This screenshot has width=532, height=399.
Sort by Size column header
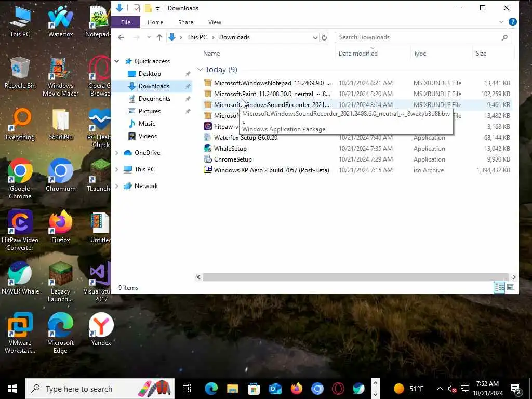tap(481, 54)
